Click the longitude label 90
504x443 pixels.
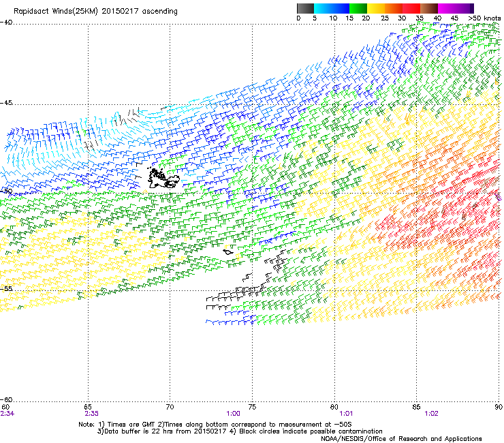coord(499,407)
